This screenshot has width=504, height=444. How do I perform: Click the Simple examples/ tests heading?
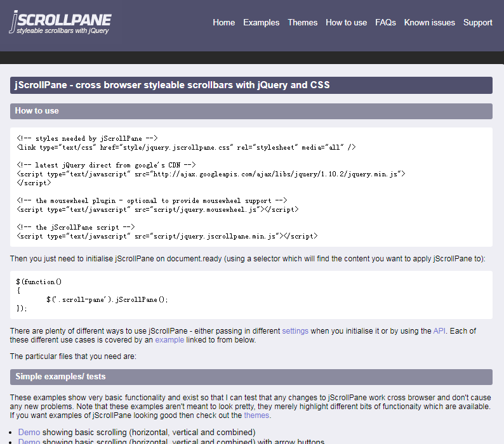(251, 377)
